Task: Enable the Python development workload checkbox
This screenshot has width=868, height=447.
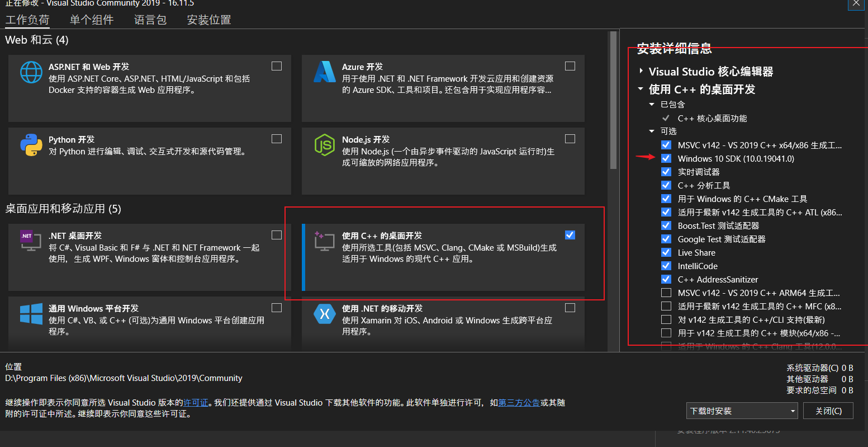Action: click(x=277, y=139)
